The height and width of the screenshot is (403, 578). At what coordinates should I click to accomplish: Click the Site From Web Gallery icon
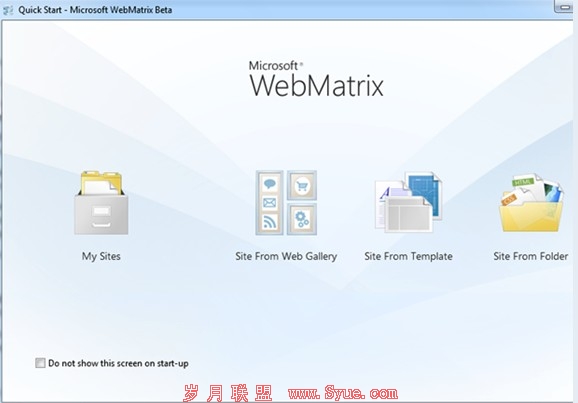[286, 202]
